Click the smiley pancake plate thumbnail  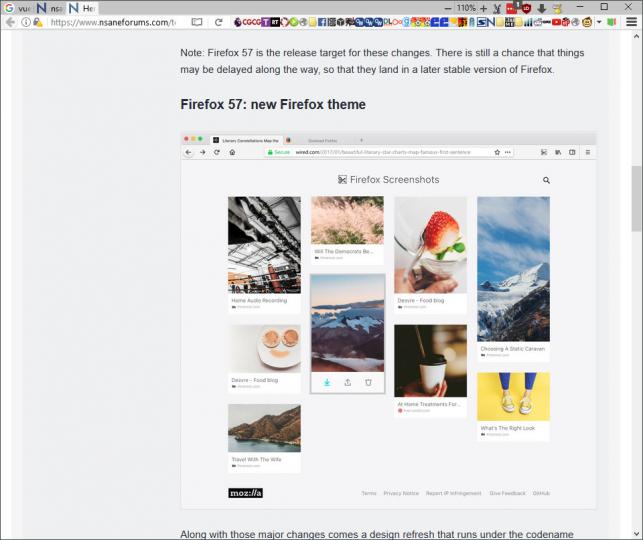click(264, 349)
